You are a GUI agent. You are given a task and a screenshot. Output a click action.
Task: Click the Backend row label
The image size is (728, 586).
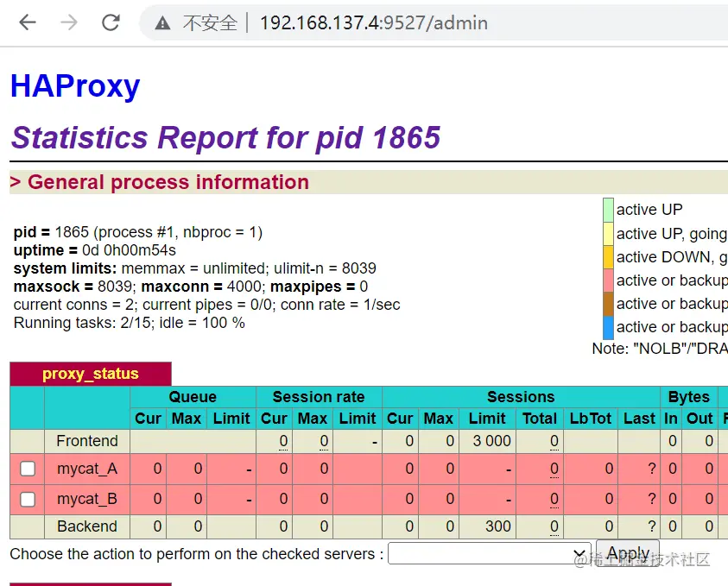tap(87, 526)
